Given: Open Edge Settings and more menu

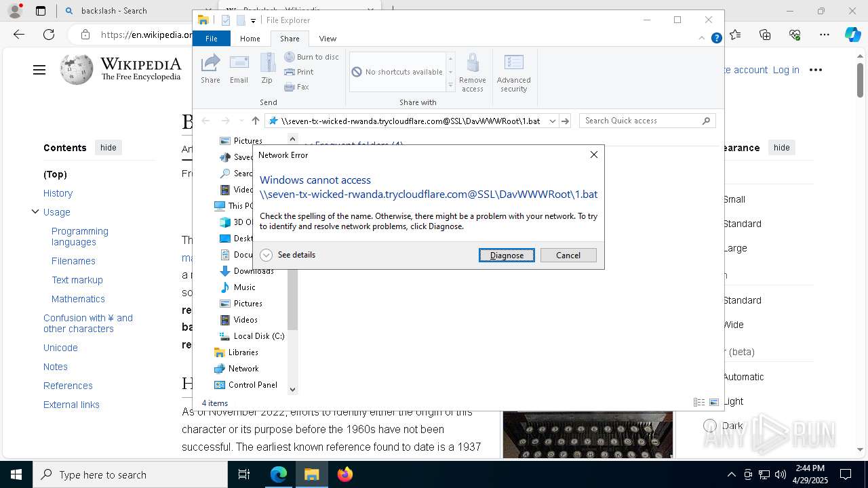Looking at the screenshot, I should point(825,35).
